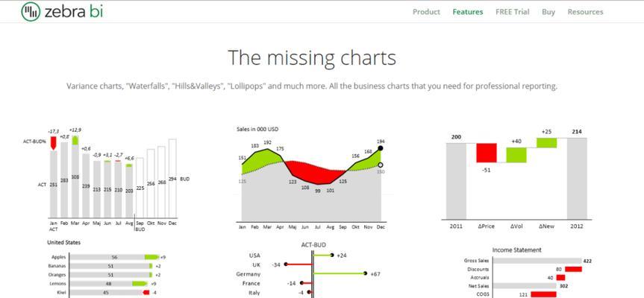Viewport: 644px width, 298px height.
Task: Open the Resources menu
Action: 585,12
